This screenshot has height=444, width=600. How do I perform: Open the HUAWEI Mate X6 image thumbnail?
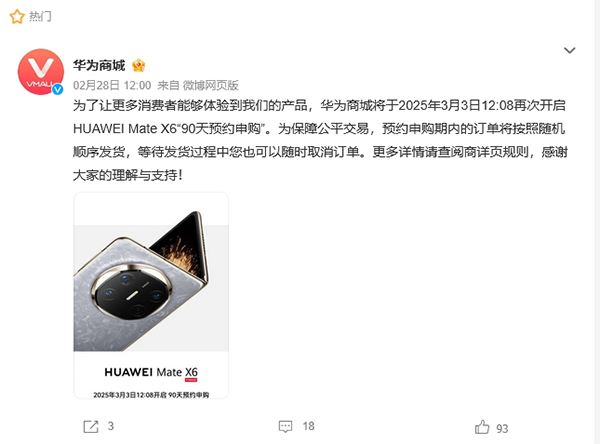[x=151, y=295]
